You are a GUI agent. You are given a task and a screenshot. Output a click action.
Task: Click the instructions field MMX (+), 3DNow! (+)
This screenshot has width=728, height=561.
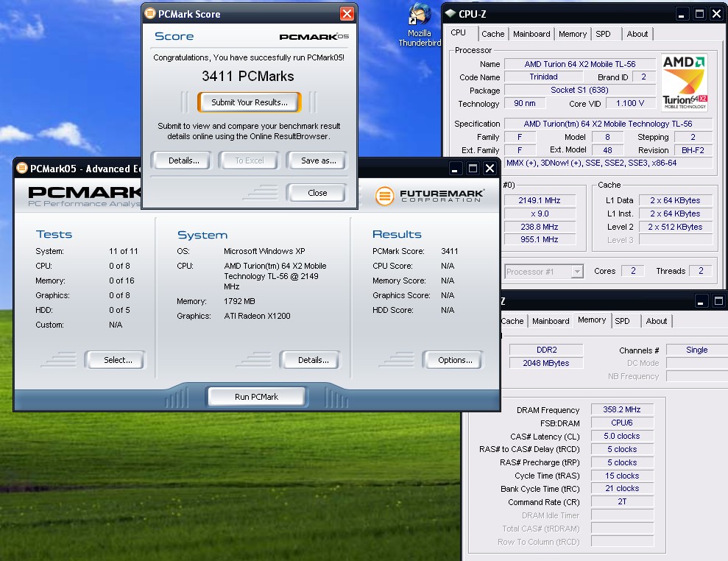pyautogui.click(x=608, y=163)
